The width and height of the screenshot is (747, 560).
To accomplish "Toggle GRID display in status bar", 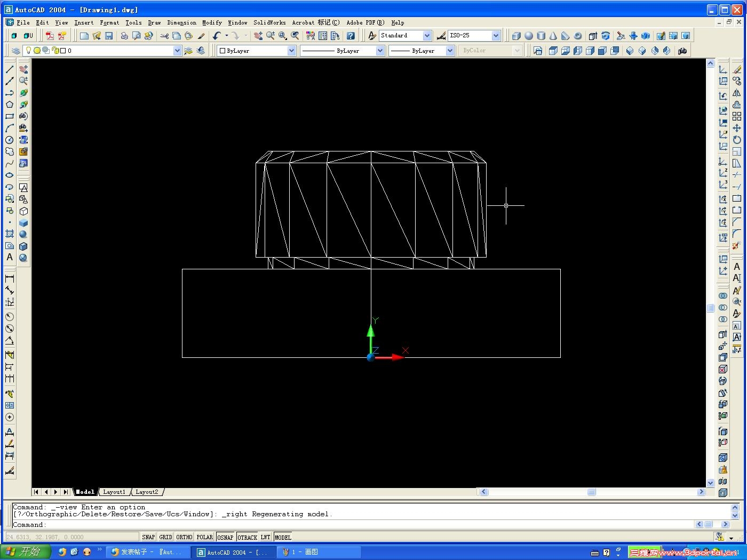I will click(165, 537).
